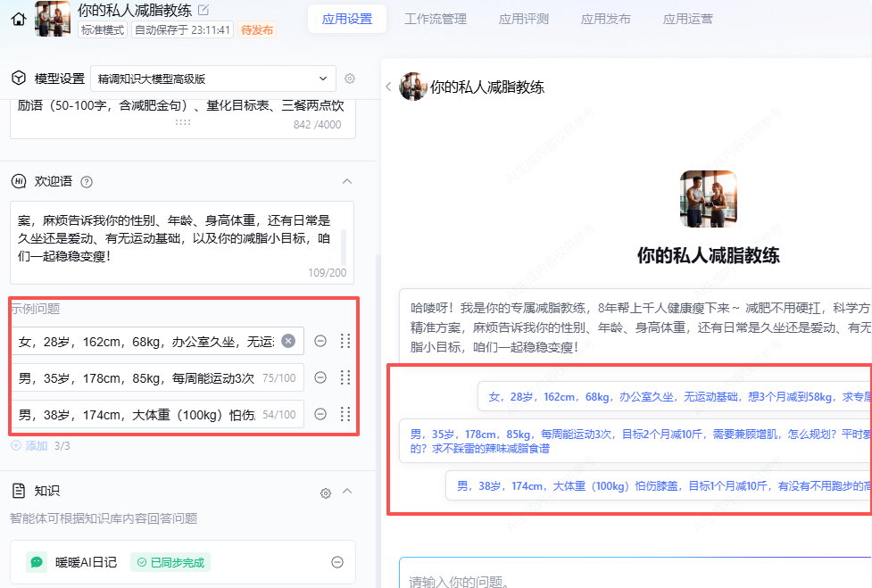Image resolution: width=872 pixels, height=588 pixels.
Task: Open knowledge section settings gear
Action: 326,493
